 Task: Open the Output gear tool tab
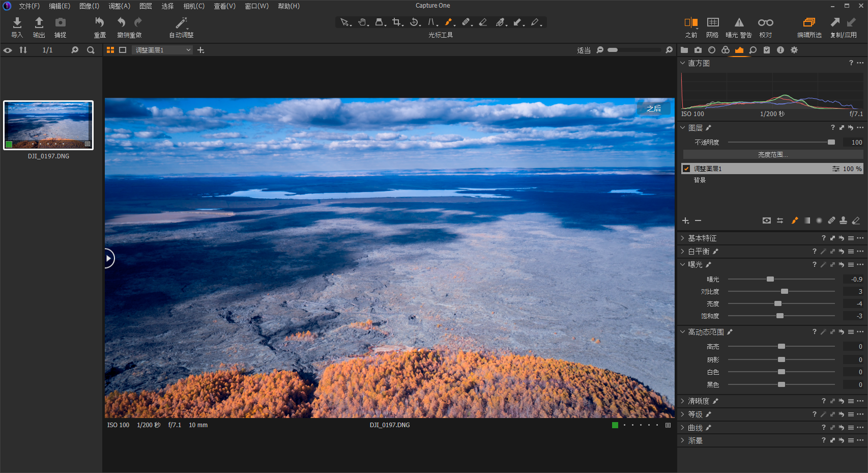[x=794, y=50]
